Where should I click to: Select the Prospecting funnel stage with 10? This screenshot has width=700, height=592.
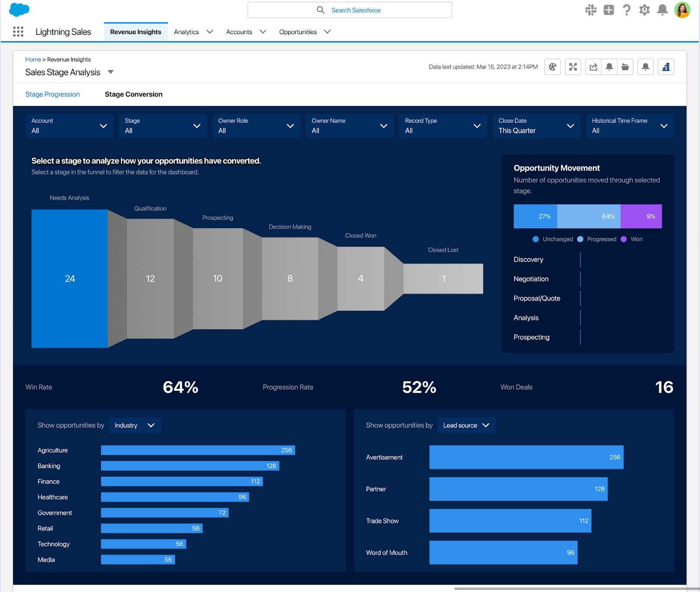tap(217, 279)
